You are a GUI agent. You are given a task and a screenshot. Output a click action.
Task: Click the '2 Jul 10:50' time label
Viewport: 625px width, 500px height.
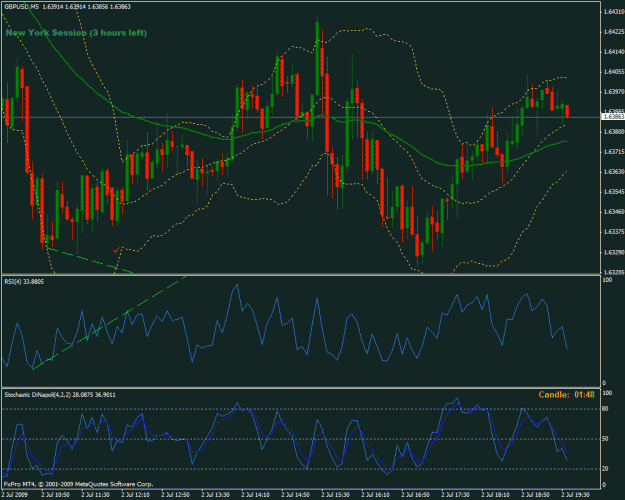click(x=55, y=495)
